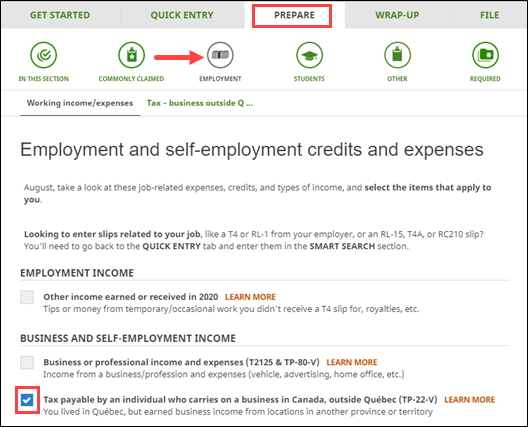This screenshot has width=528, height=427.
Task: Select the PREPARE tab
Action: (294, 15)
